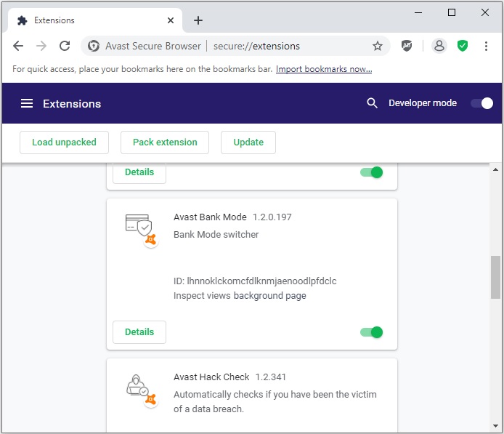Click the Avast Hack Check extension icon
Image resolution: width=504 pixels, height=434 pixels.
pyautogui.click(x=141, y=390)
